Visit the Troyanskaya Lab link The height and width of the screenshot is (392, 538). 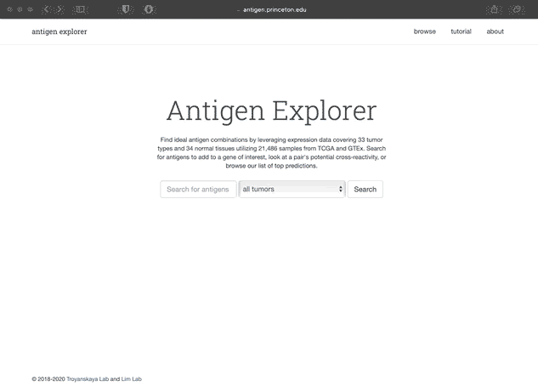coord(88,379)
